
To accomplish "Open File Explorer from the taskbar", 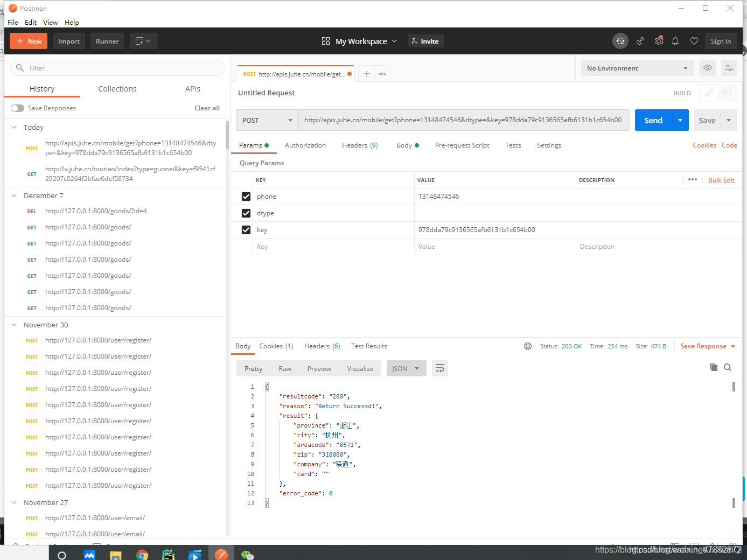I will coord(116,555).
